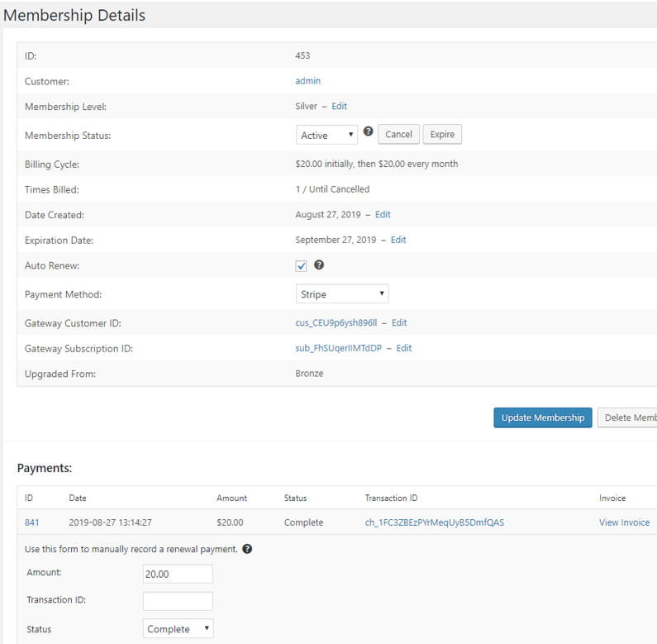Click Update Membership button
Screen dimensions: 657x644
(x=542, y=417)
